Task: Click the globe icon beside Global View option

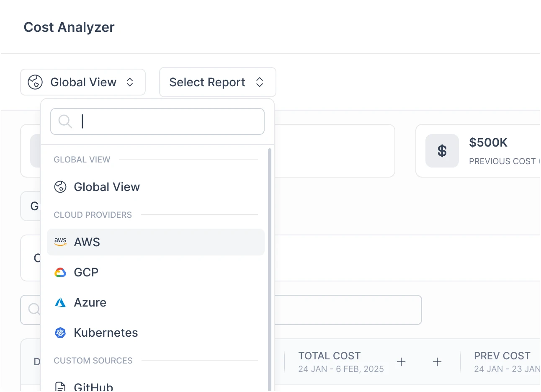Action: (x=60, y=187)
